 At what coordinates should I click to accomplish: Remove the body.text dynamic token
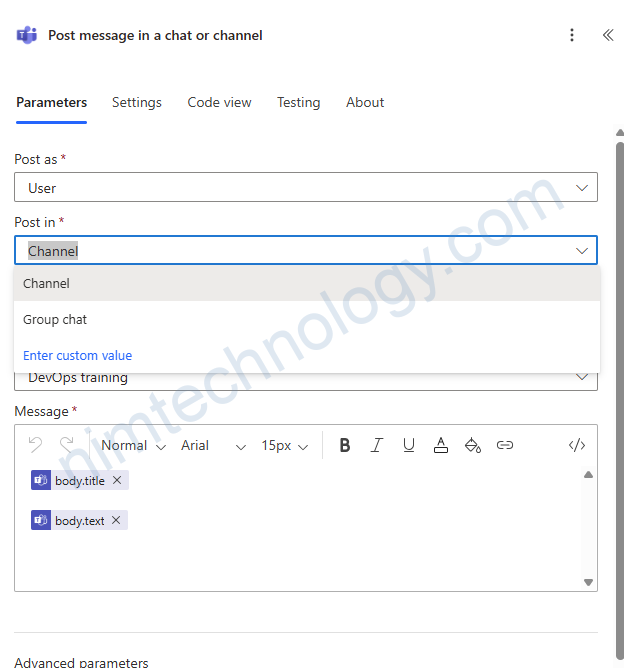pyautogui.click(x=116, y=521)
